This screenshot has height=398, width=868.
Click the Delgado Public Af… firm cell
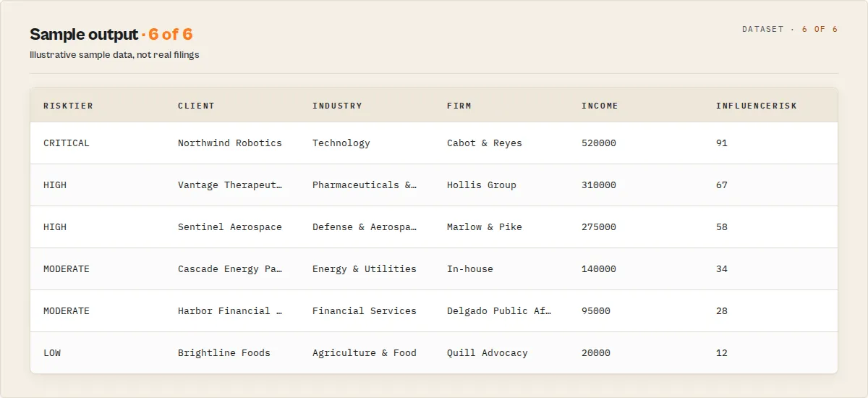pyautogui.click(x=499, y=311)
